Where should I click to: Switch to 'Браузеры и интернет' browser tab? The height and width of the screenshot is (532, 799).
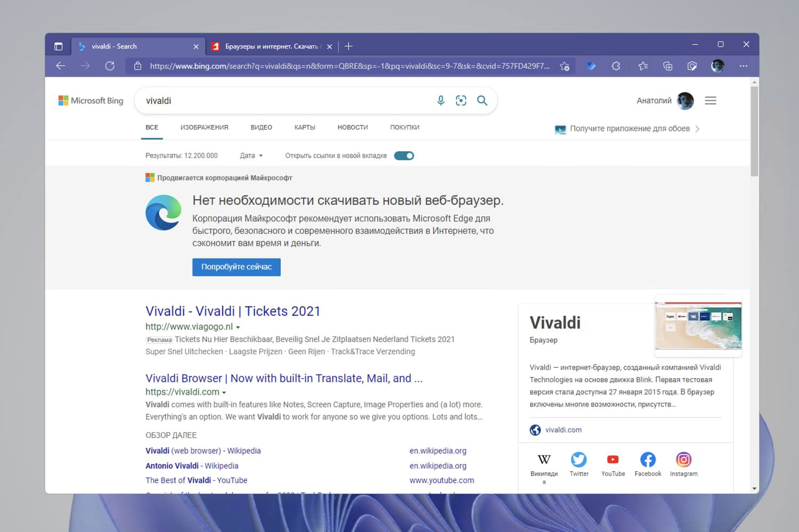pos(272,46)
